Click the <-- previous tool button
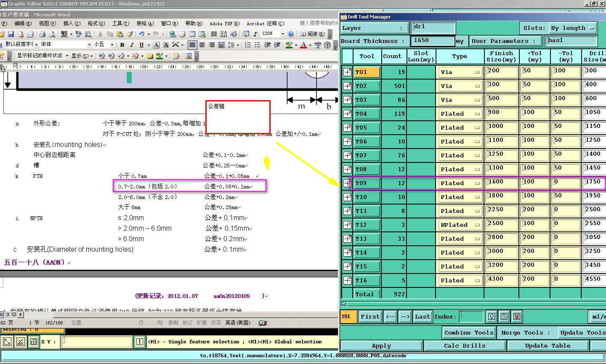The height and width of the screenshot is (364, 606). click(x=390, y=316)
